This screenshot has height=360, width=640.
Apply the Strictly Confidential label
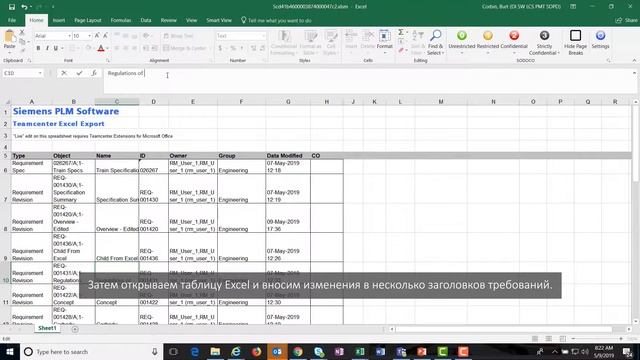(544, 42)
